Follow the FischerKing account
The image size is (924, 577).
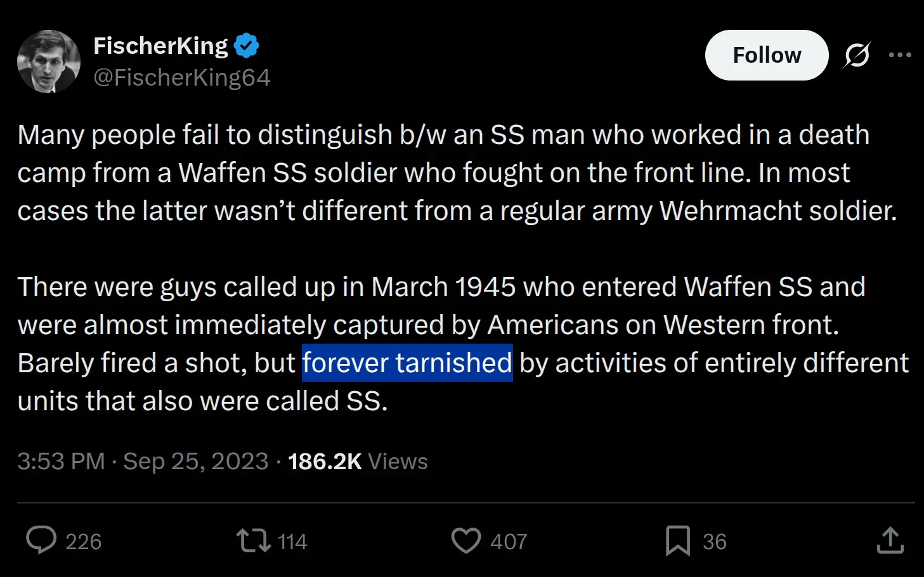[x=766, y=55]
